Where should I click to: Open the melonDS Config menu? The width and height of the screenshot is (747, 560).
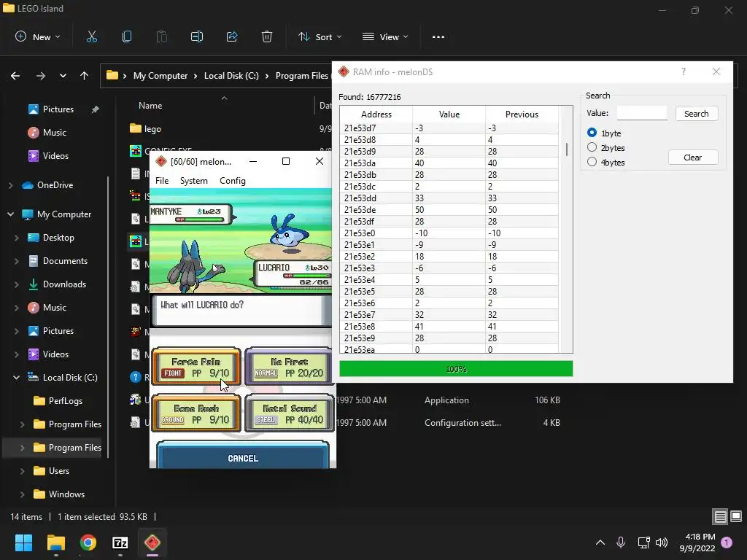[233, 181]
